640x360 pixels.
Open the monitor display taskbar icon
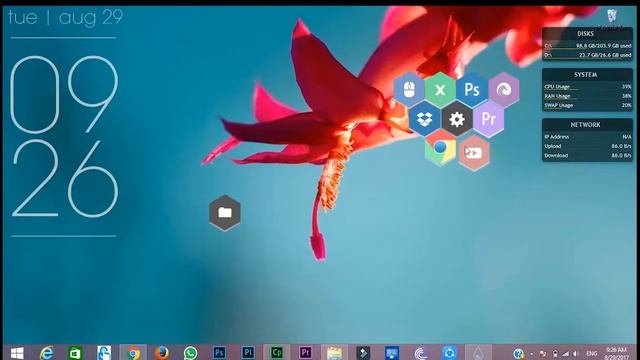coord(392,353)
